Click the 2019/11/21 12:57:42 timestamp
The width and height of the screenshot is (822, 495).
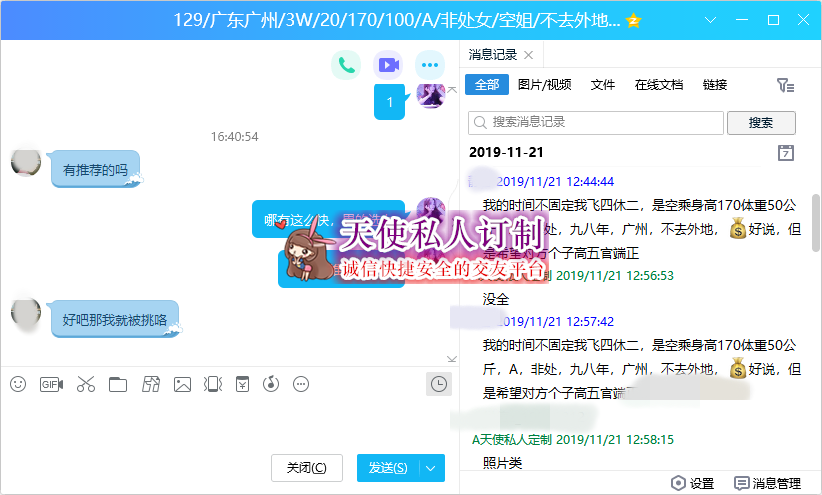click(555, 321)
